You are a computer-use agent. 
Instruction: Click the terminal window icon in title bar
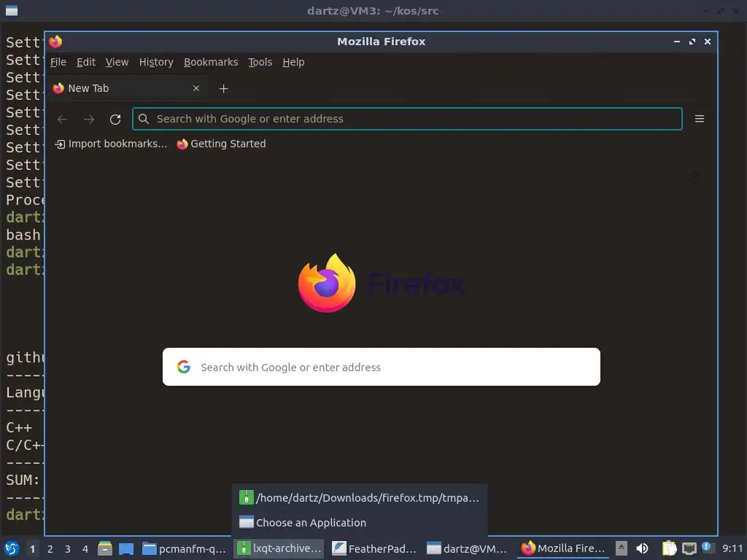tap(12, 10)
